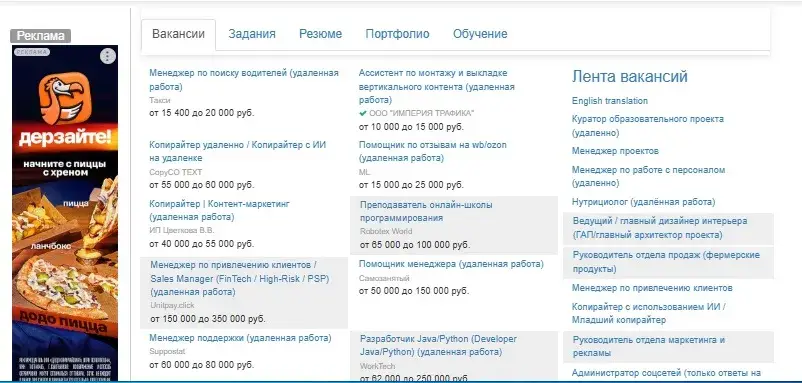The height and width of the screenshot is (383, 802).
Task: Click salary от 55 000 до 60 000 руб.
Action: [x=202, y=185]
